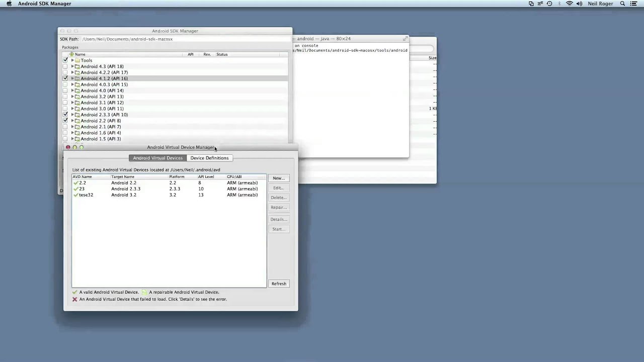
Task: Select the Android 2.3.3 target name cell
Action: pyautogui.click(x=126, y=189)
